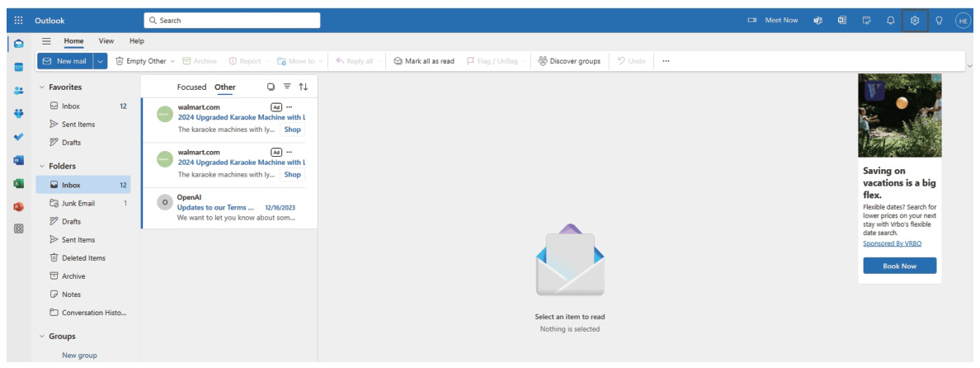Image resolution: width=980 pixels, height=368 pixels.
Task: Open the app launcher grid icon
Action: point(18,21)
